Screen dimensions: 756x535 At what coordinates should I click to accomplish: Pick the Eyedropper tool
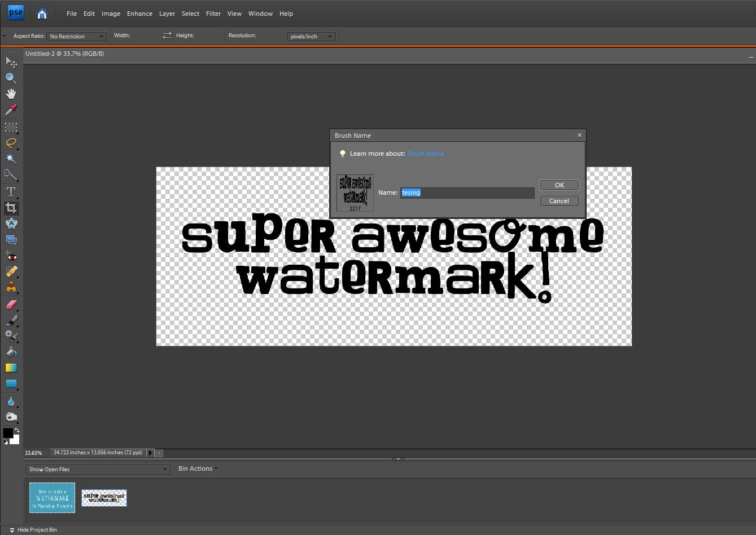pyautogui.click(x=11, y=110)
